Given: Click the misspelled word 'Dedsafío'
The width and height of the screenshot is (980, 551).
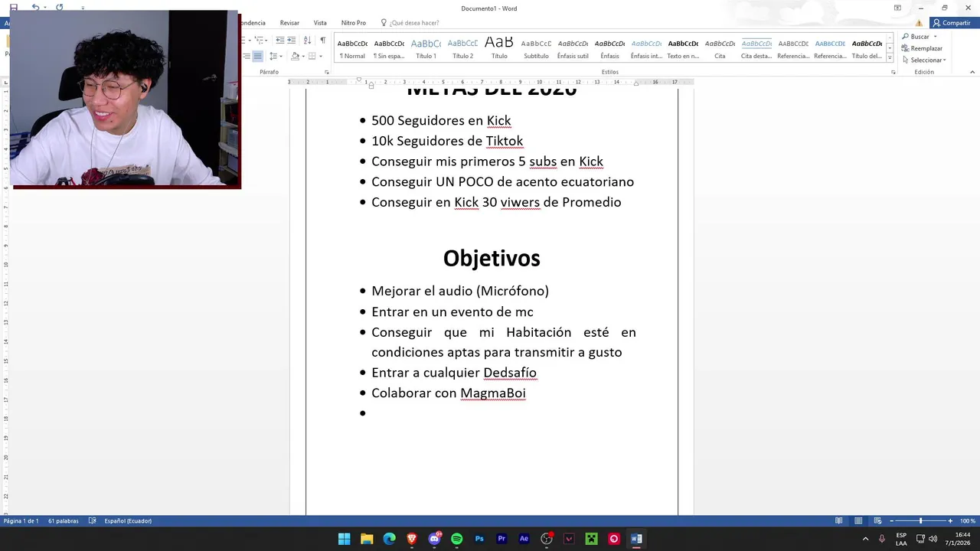Looking at the screenshot, I should coord(510,373).
